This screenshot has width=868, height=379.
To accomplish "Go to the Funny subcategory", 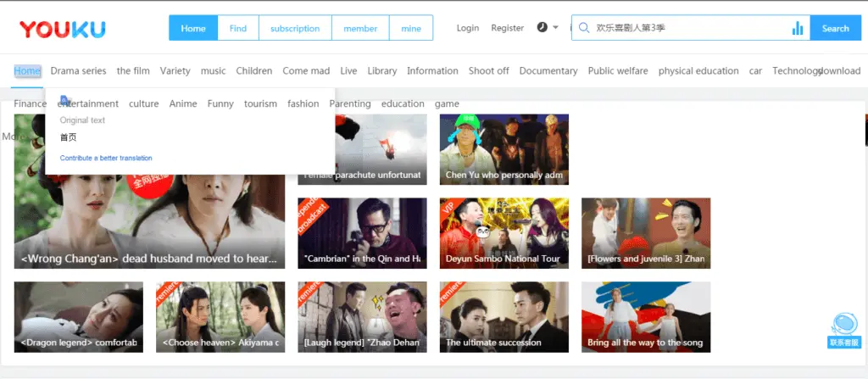I will pyautogui.click(x=220, y=103).
